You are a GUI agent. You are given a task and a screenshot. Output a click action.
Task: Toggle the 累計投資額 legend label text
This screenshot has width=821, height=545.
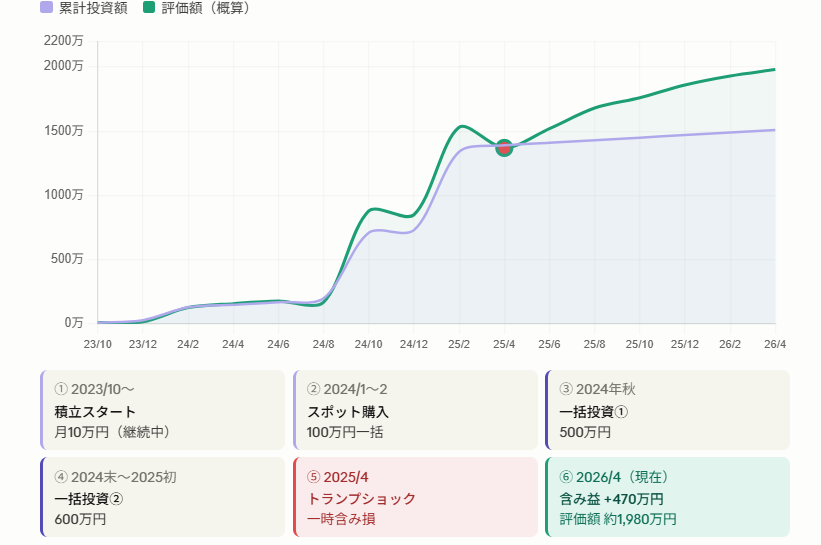(x=91, y=8)
